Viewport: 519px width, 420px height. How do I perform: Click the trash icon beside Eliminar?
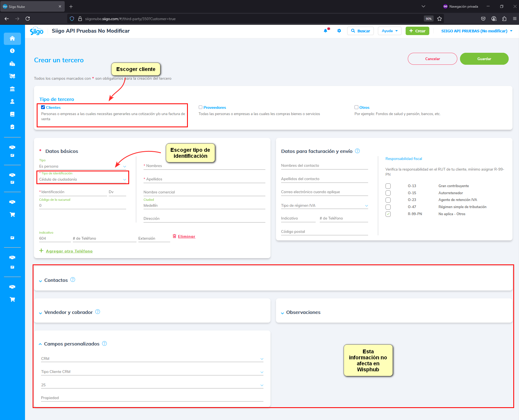[x=175, y=236]
